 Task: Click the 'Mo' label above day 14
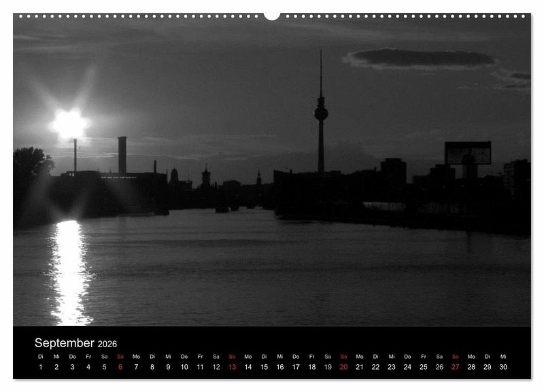[248, 357]
